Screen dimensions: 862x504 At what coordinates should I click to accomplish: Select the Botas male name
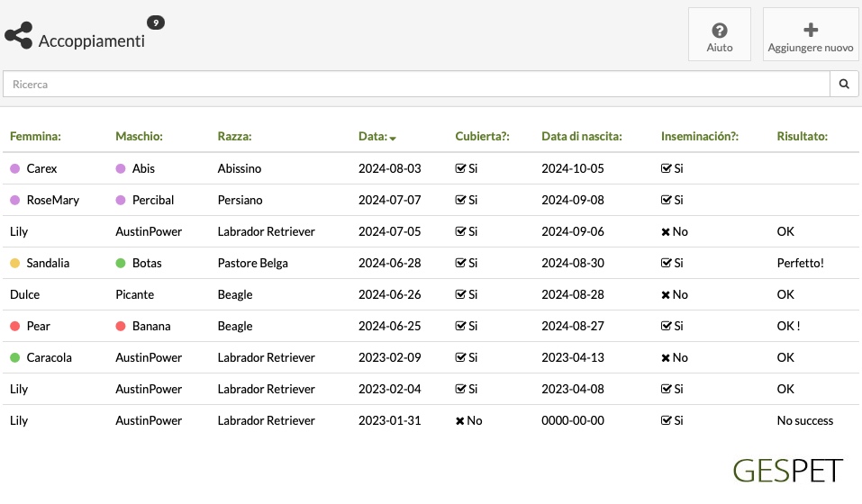click(147, 263)
